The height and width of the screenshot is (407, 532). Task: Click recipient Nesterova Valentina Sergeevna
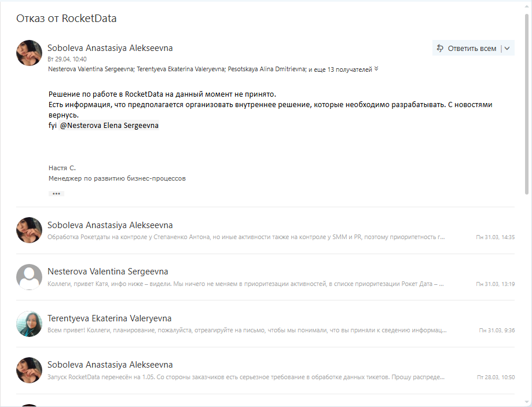[x=91, y=69]
